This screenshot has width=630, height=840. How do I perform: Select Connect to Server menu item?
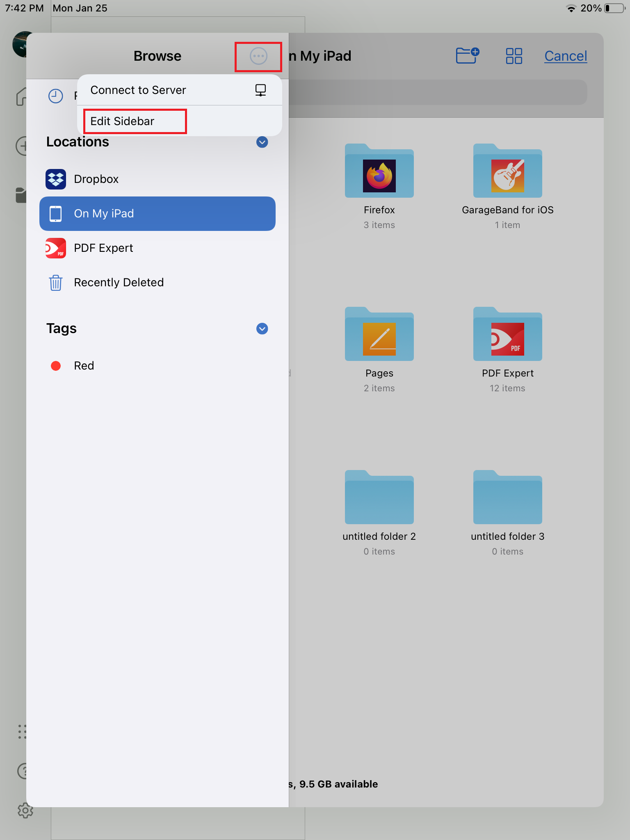180,90
